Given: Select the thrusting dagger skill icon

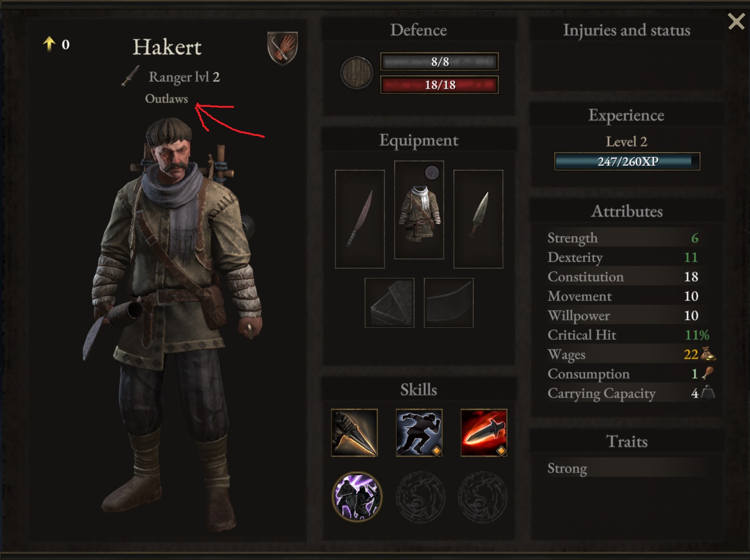Looking at the screenshot, I should tap(354, 432).
